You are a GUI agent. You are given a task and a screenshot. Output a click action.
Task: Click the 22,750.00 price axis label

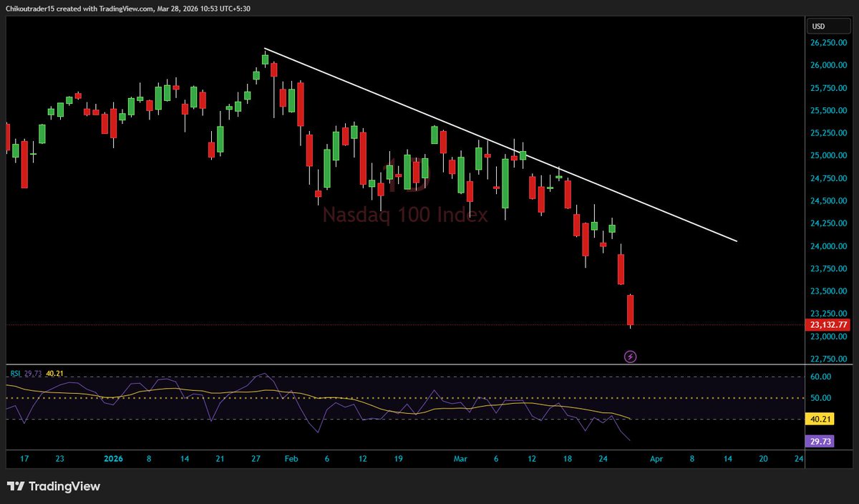point(829,359)
